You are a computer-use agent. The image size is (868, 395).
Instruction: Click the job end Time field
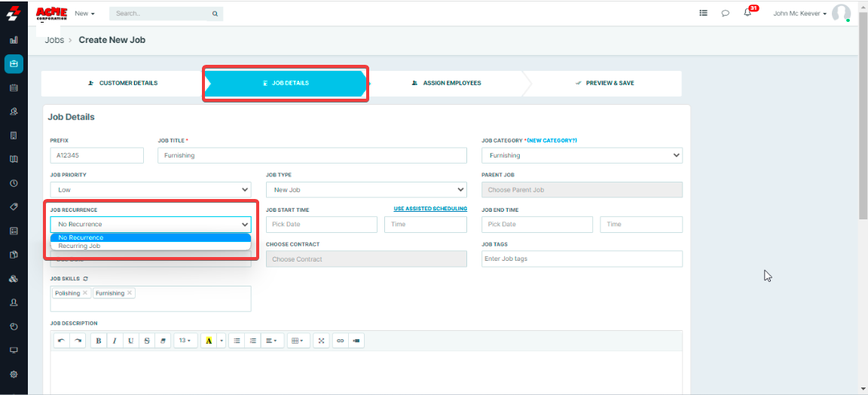coord(641,225)
